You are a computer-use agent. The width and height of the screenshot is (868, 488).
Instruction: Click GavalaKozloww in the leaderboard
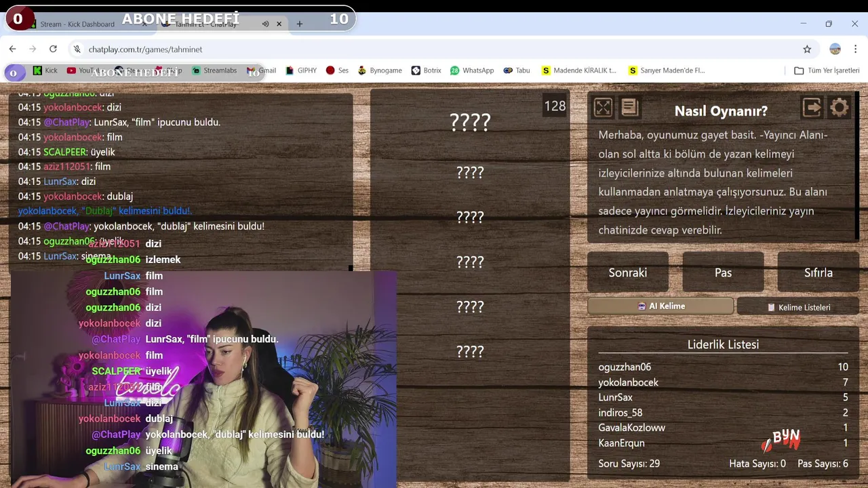click(631, 428)
